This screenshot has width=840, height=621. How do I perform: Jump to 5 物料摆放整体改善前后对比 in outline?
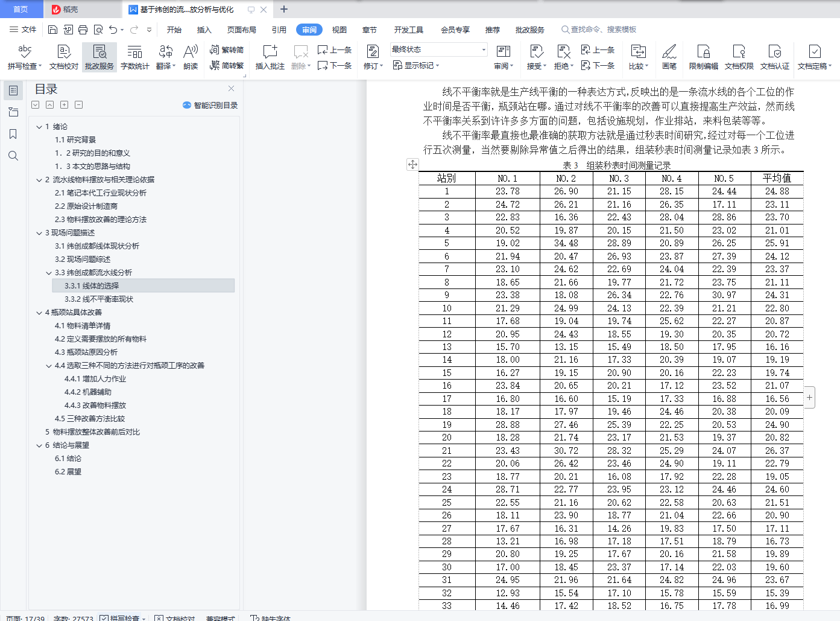point(92,432)
